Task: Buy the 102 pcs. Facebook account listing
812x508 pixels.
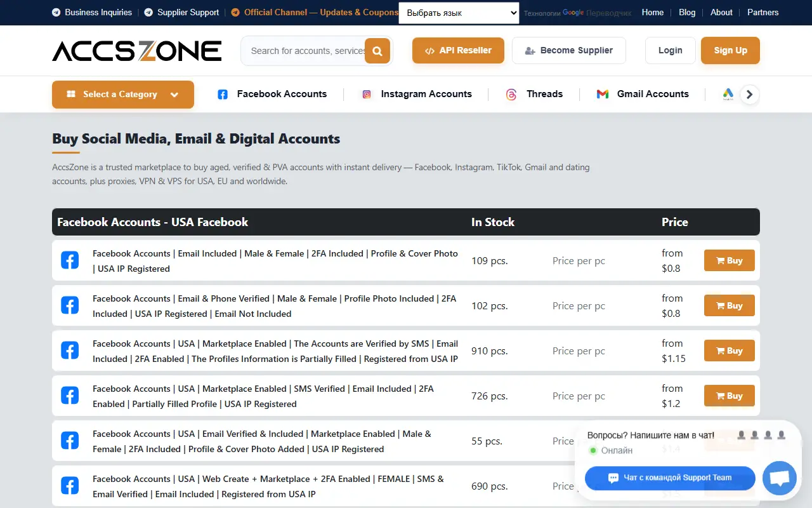Action: click(x=730, y=305)
